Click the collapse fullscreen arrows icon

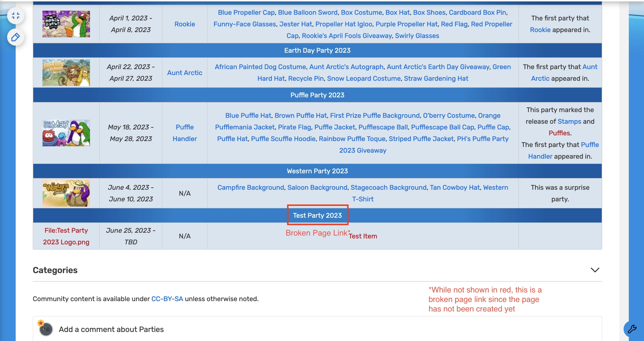point(15,16)
